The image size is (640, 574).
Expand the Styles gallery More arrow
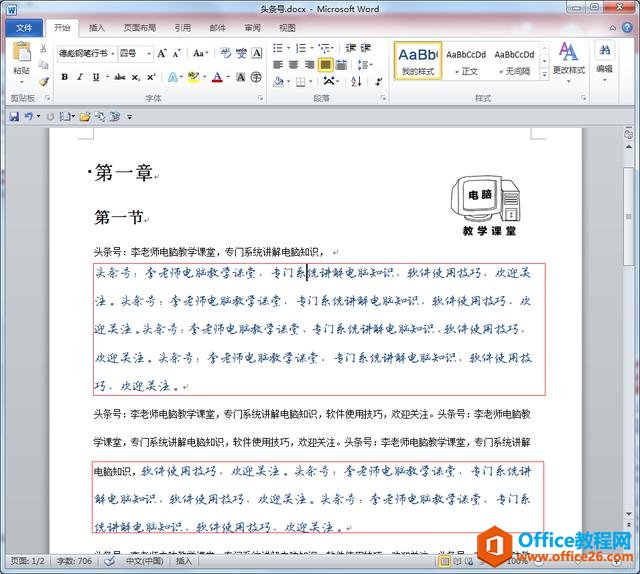(544, 75)
